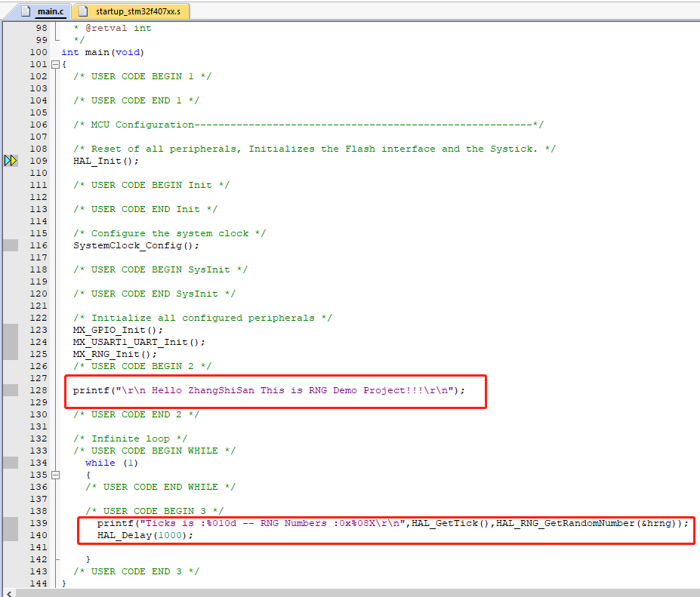Click line number 100 to select it

pyautogui.click(x=39, y=51)
